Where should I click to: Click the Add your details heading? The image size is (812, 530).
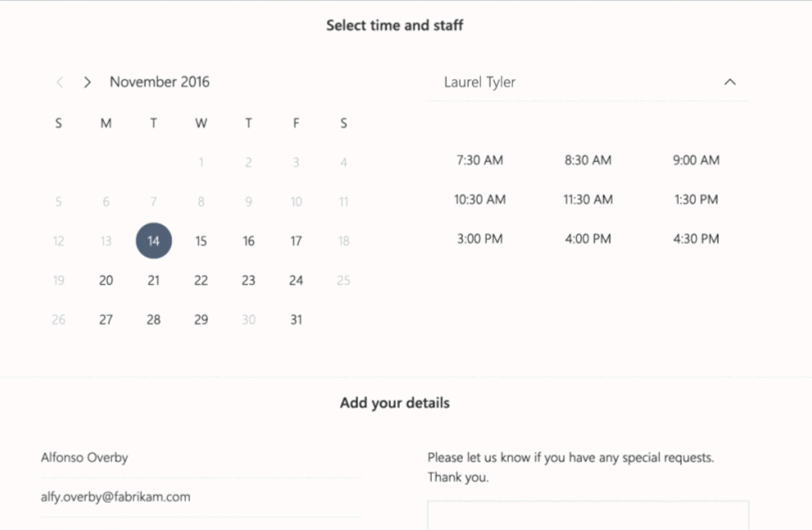click(x=395, y=402)
